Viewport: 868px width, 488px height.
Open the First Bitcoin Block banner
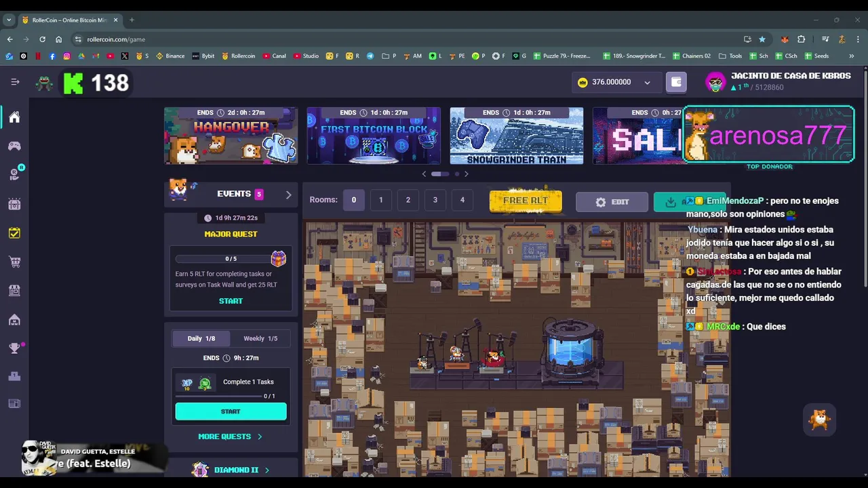click(x=374, y=136)
